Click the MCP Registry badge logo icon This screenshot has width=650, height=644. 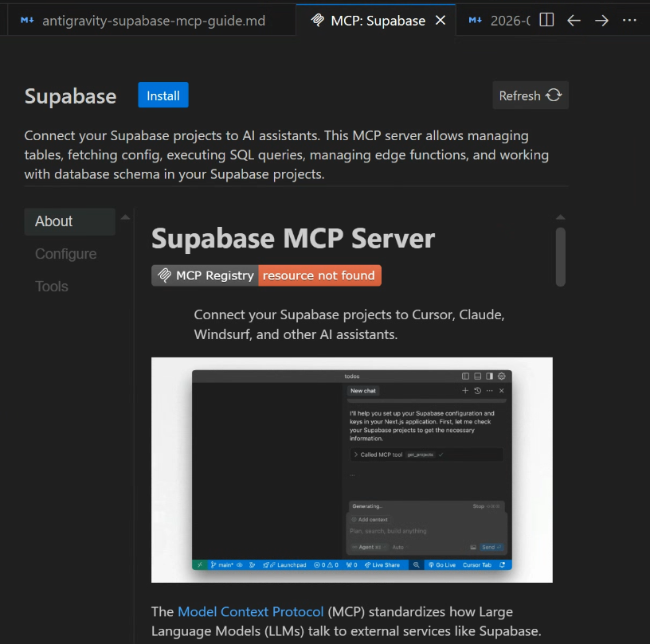coord(164,275)
